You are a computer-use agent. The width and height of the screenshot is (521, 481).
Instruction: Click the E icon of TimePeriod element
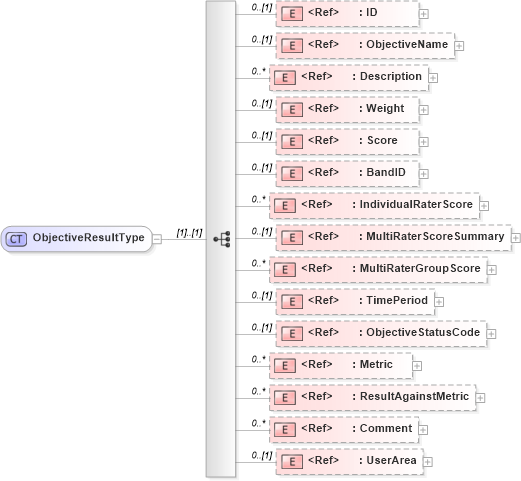pos(292,302)
